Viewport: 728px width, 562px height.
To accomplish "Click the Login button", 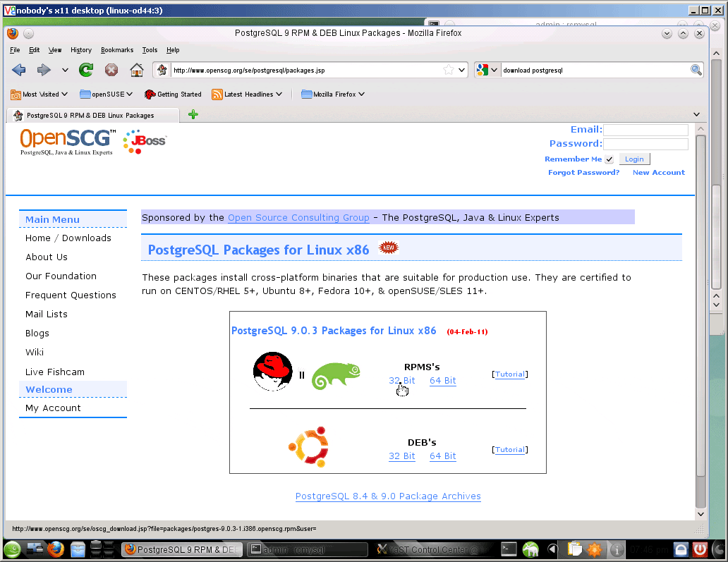I will [x=634, y=159].
